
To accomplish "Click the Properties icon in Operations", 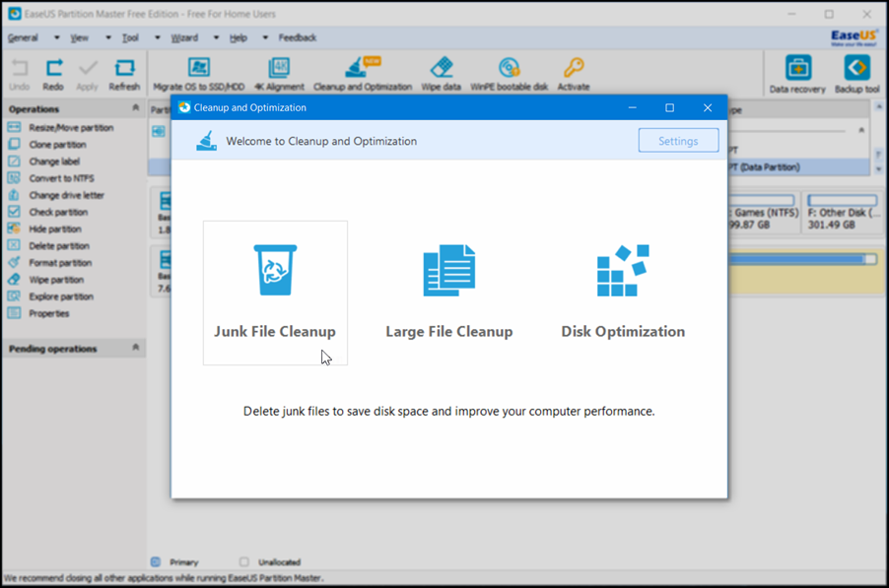I will click(14, 313).
